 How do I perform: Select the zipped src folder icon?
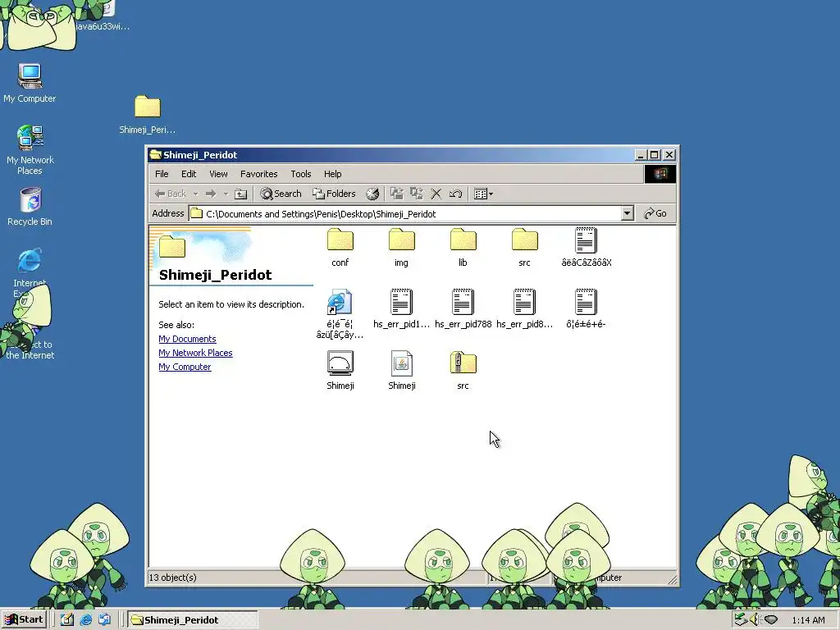point(463,363)
